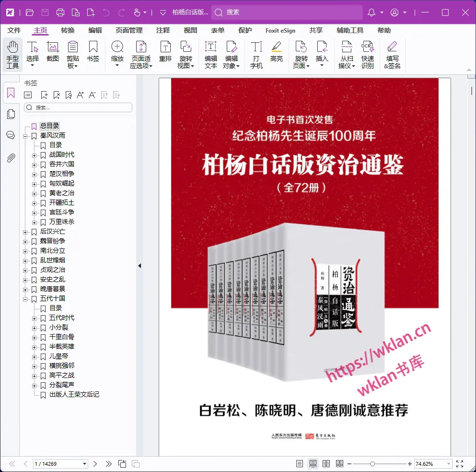Screen dimensions: 476x472
Task: Open the 注释 ribbon tab
Action: [163, 30]
